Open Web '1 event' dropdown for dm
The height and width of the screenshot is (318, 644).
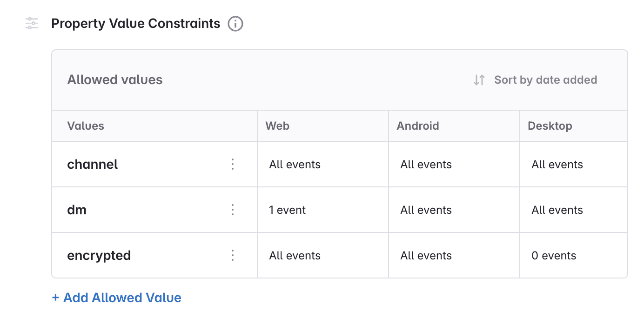[287, 210]
